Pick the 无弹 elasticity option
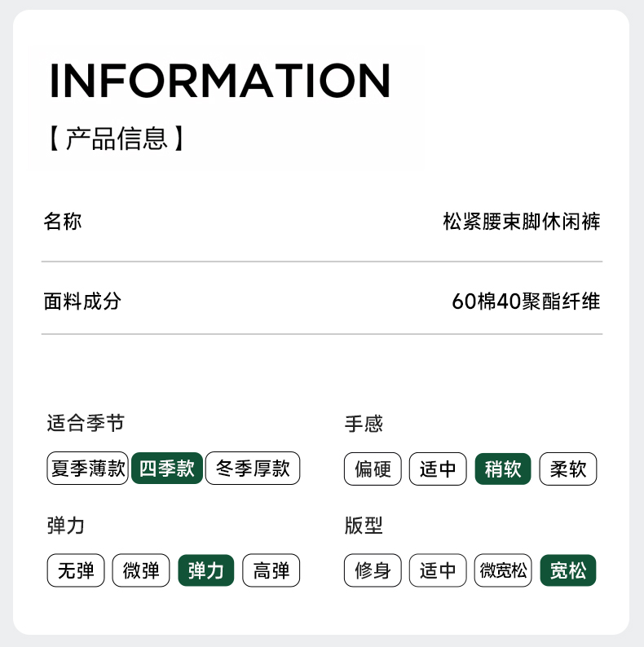Image resolution: width=644 pixels, height=647 pixels. pos(76,570)
